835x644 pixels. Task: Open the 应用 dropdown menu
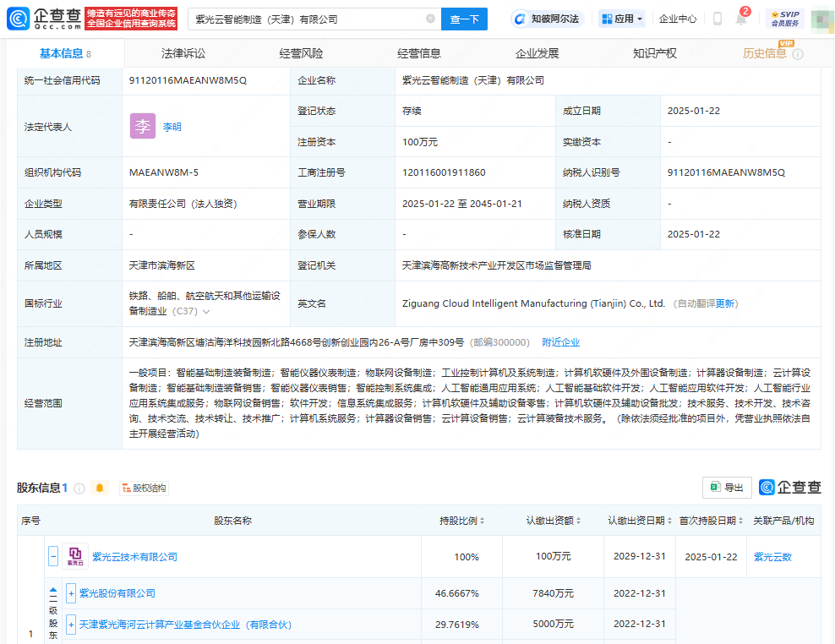click(621, 19)
